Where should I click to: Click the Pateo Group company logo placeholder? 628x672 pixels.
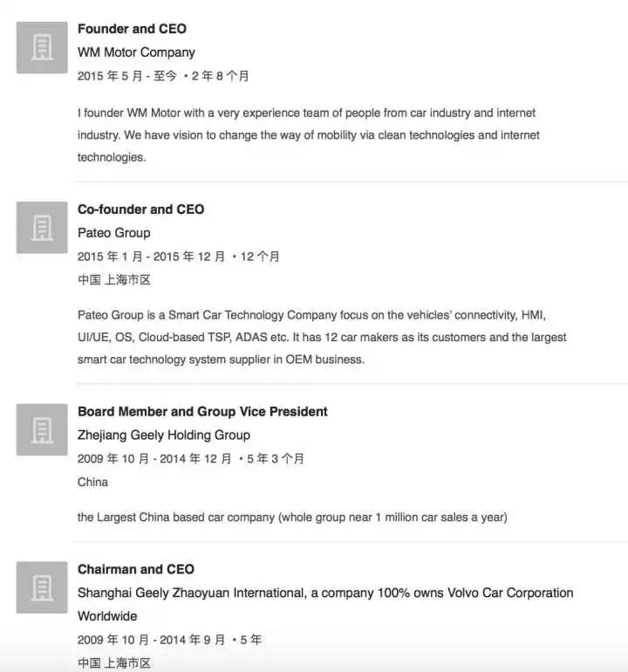point(42,228)
